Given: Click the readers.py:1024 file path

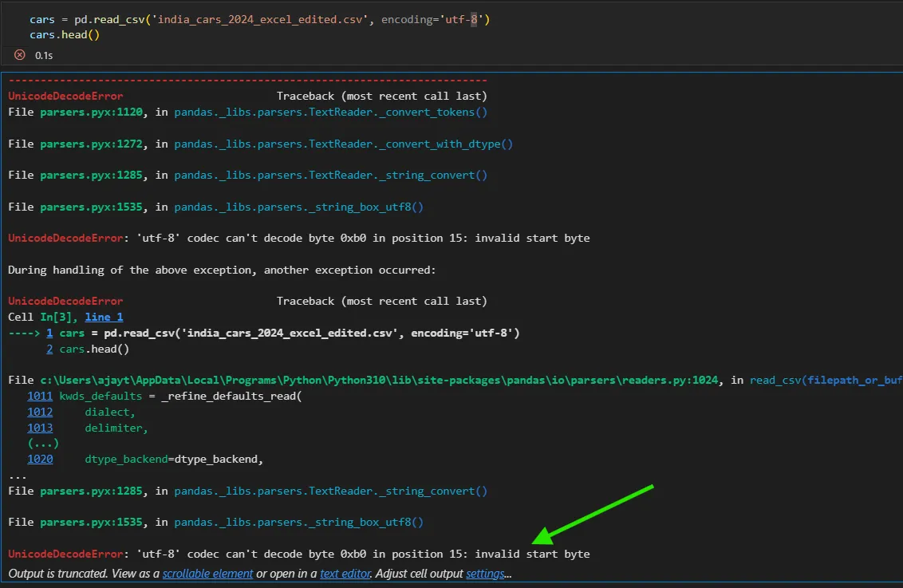Looking at the screenshot, I should click(x=379, y=380).
